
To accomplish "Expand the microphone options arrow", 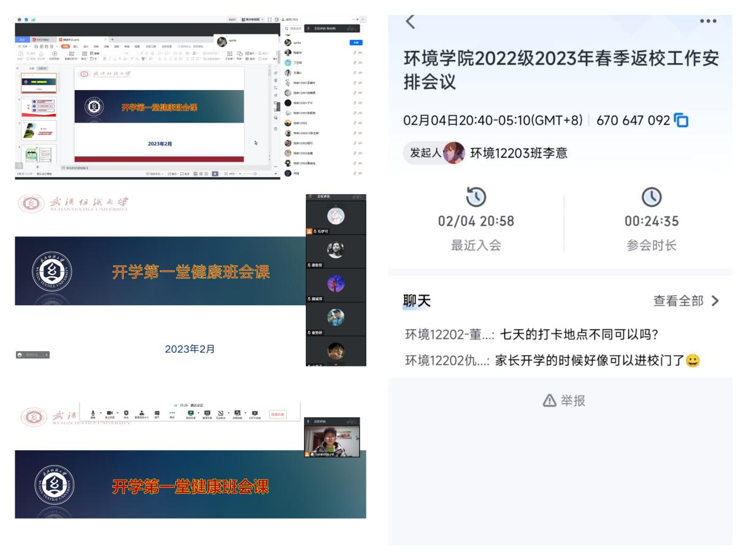I will pos(100,413).
